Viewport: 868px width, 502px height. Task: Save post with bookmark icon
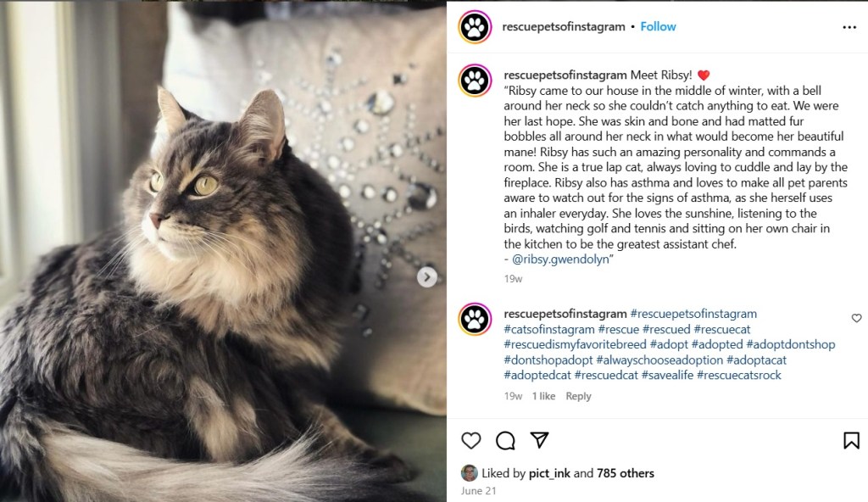click(851, 440)
